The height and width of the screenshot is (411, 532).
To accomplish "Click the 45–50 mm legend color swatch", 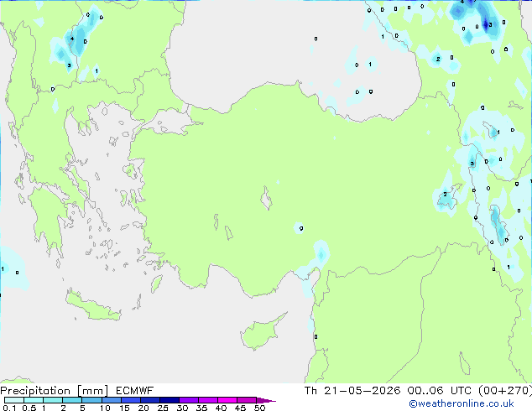I will tap(247, 400).
